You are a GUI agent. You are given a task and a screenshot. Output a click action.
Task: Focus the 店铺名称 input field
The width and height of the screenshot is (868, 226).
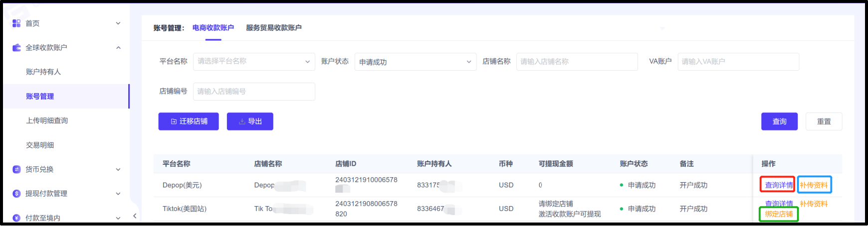(x=577, y=62)
